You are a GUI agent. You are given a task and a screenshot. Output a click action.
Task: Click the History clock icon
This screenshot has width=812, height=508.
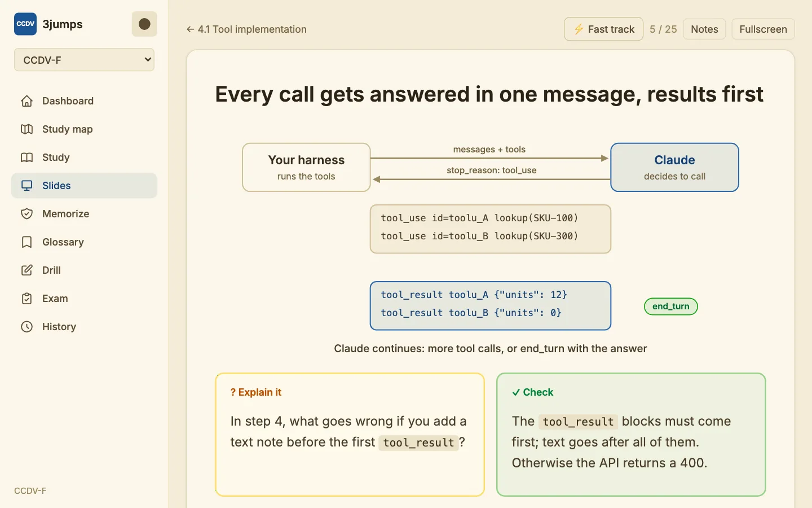click(27, 327)
